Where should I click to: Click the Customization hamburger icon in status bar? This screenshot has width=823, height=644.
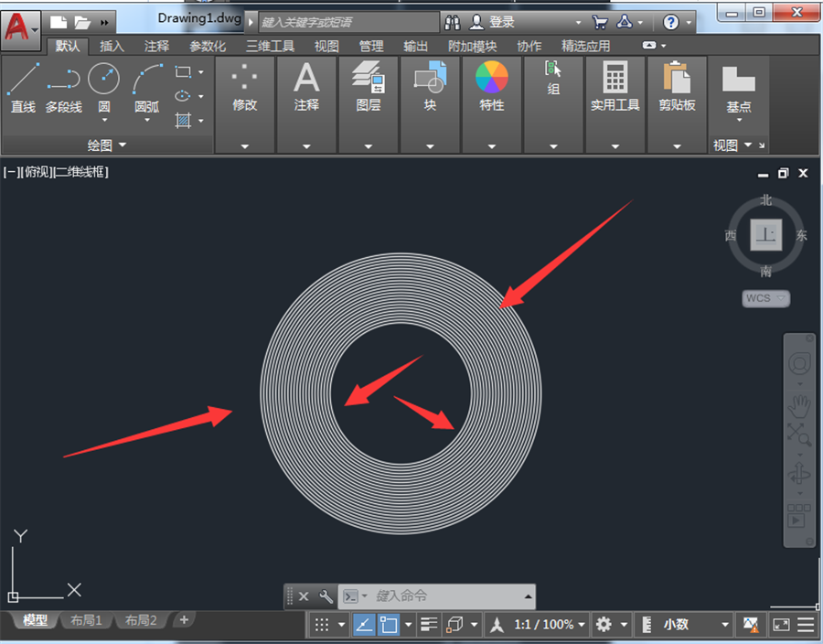[806, 624]
